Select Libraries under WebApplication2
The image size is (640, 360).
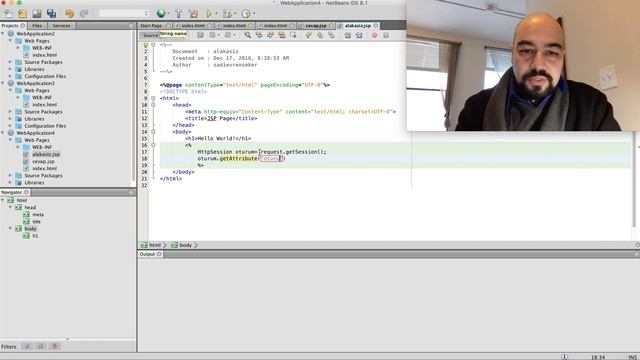click(34, 69)
